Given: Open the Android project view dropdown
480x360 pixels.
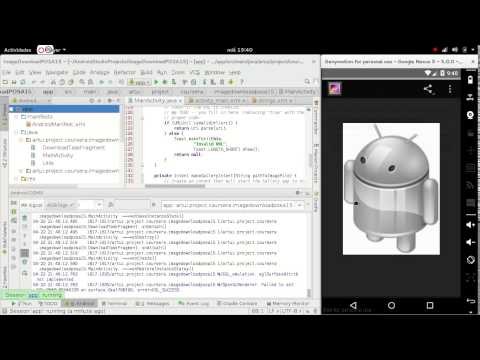Looking at the screenshot, I should coord(31,100).
